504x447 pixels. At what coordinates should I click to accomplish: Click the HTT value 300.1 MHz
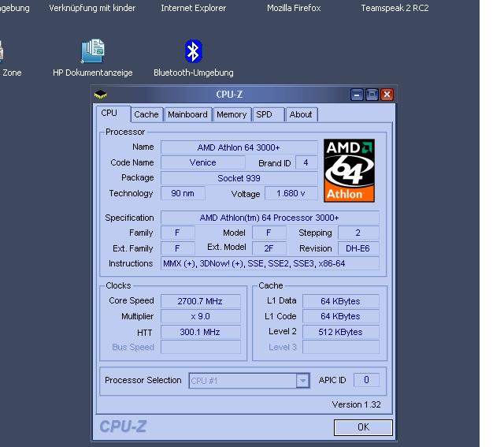(200, 332)
